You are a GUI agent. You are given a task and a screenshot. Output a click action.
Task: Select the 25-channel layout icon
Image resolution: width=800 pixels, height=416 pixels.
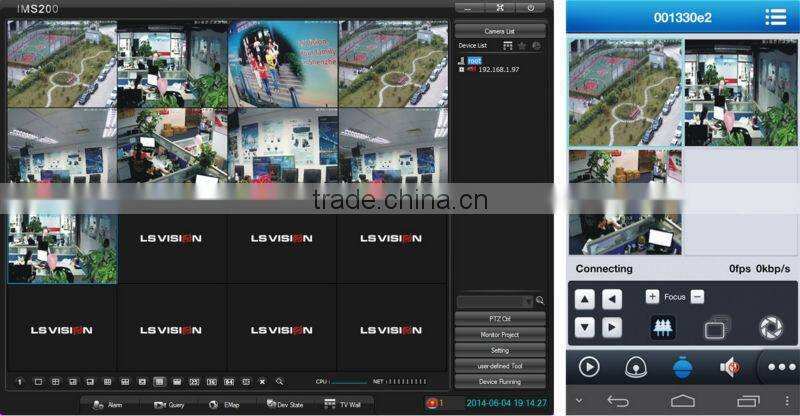pos(194,382)
